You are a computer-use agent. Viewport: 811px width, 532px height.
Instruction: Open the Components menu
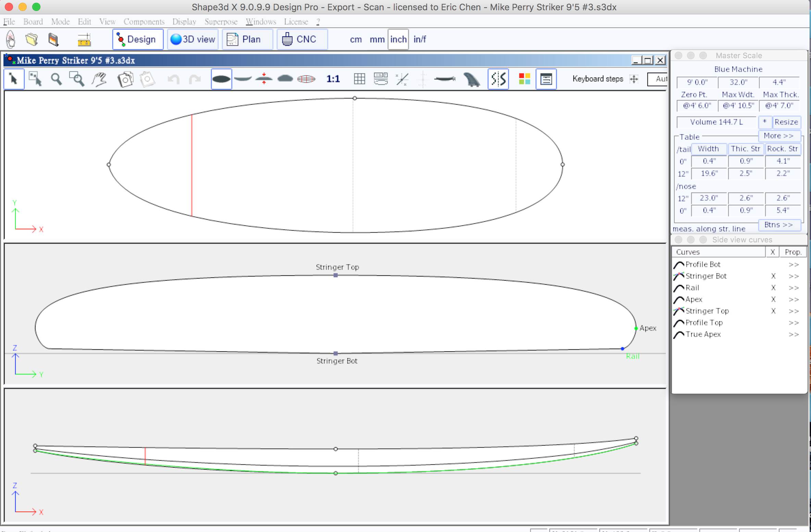[x=144, y=22]
